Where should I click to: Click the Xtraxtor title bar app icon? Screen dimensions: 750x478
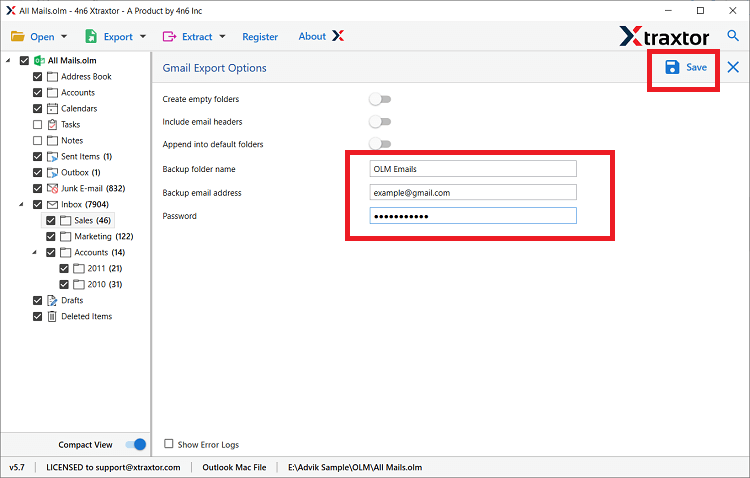tap(11, 11)
